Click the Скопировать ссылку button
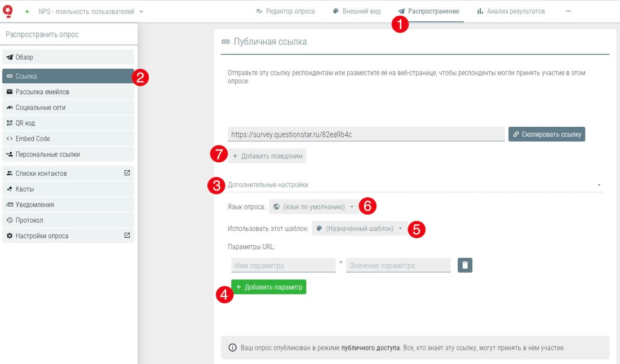The width and height of the screenshot is (620, 364). [x=546, y=134]
